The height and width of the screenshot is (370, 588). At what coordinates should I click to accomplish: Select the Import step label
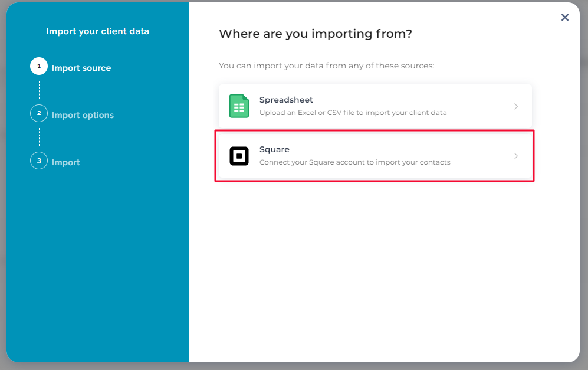click(x=65, y=162)
